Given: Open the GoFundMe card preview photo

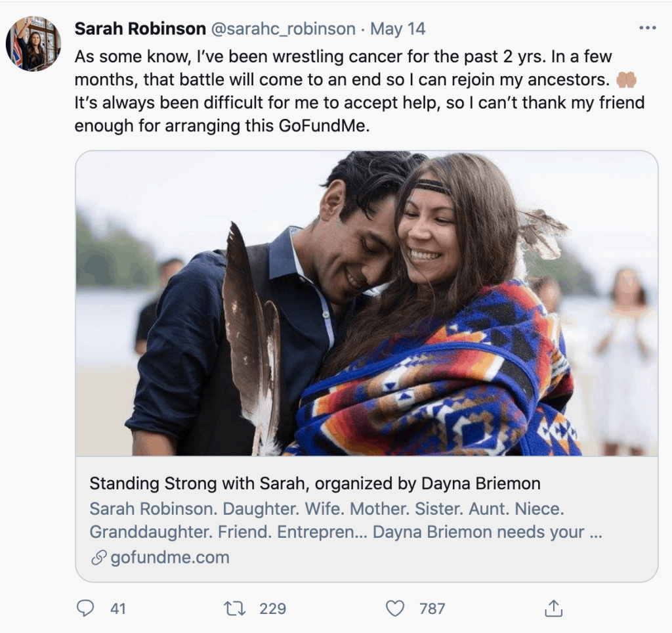Looking at the screenshot, I should pyautogui.click(x=366, y=303).
